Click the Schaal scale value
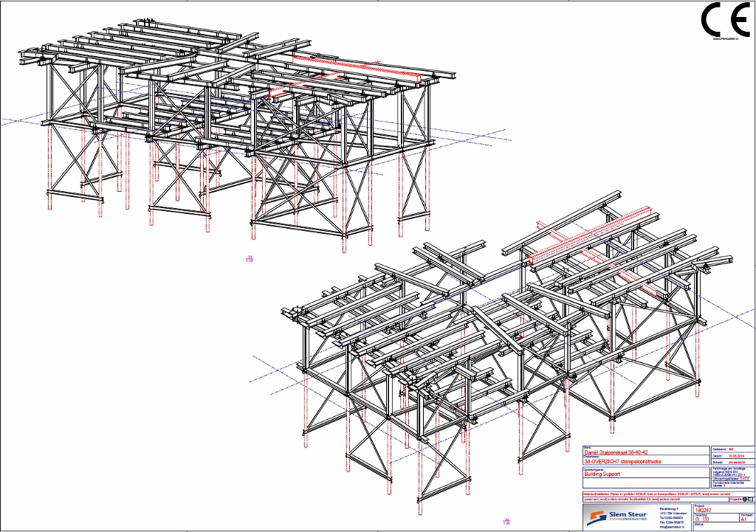Image resolution: width=756 pixels, height=532 pixels. [x=737, y=462]
